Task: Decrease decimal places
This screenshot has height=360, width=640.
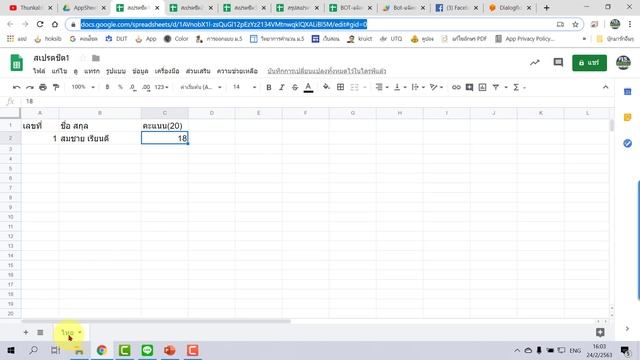Action: (133, 87)
